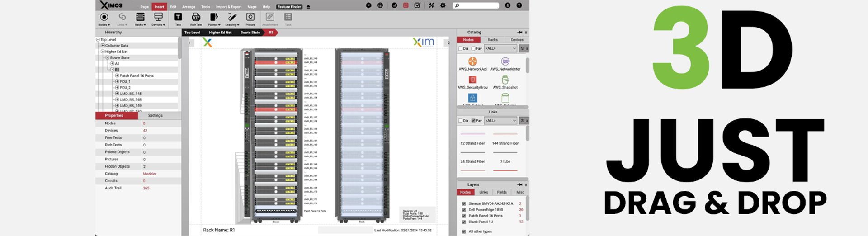
Task: Collapse the Top Level tree node
Action: tap(98, 40)
